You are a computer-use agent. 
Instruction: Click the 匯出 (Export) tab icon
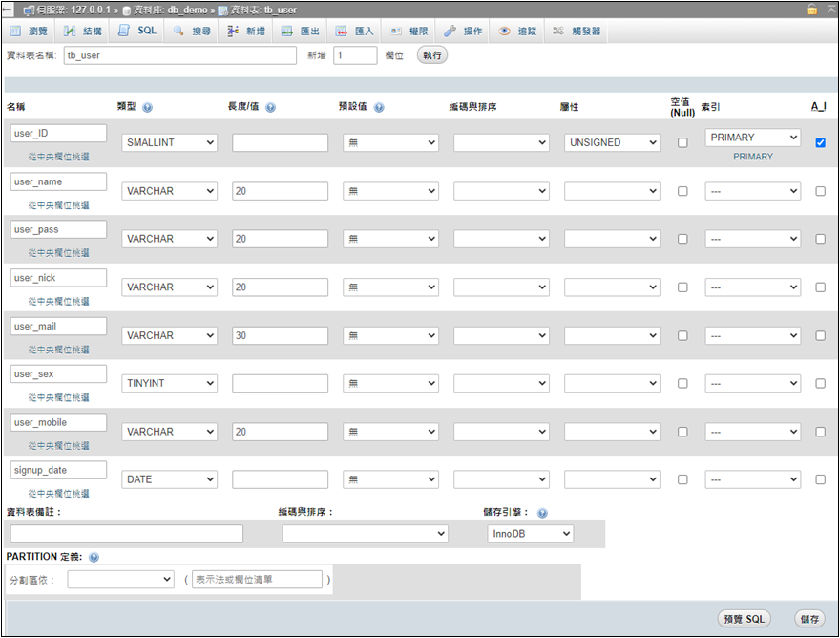287,32
